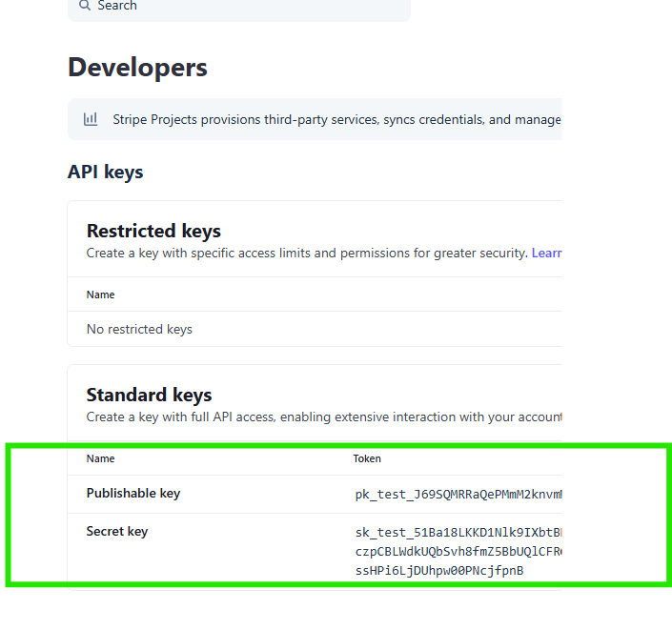Click the Developers page heading
Image resolution: width=672 pixels, height=630 pixels.
click(137, 68)
